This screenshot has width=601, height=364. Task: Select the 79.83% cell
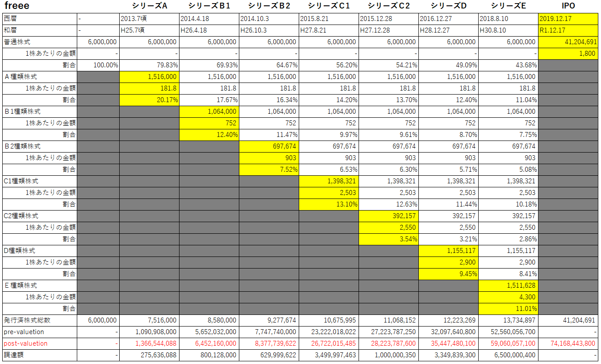point(149,66)
